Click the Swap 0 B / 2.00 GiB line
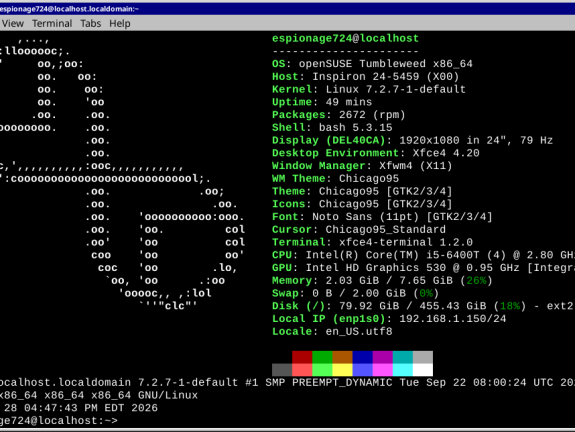The height and width of the screenshot is (432, 575). (355, 293)
